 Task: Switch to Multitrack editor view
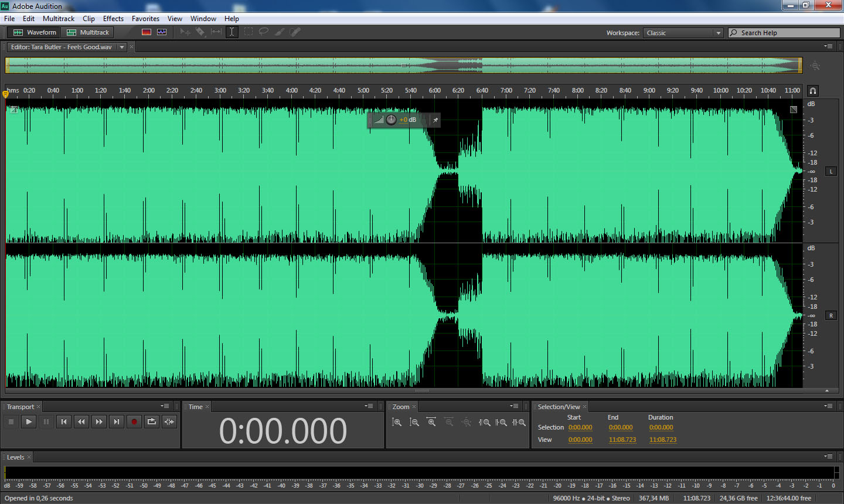pyautogui.click(x=88, y=32)
